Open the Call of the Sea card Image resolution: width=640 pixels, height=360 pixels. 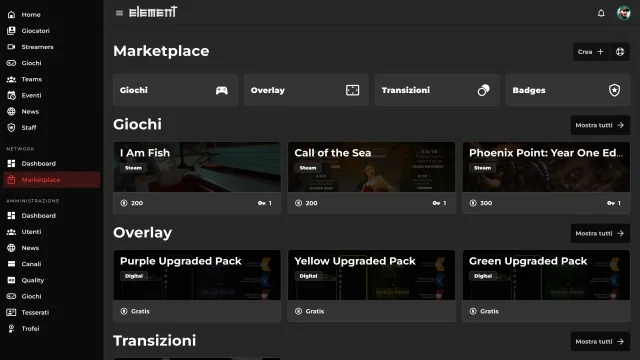[x=371, y=178]
